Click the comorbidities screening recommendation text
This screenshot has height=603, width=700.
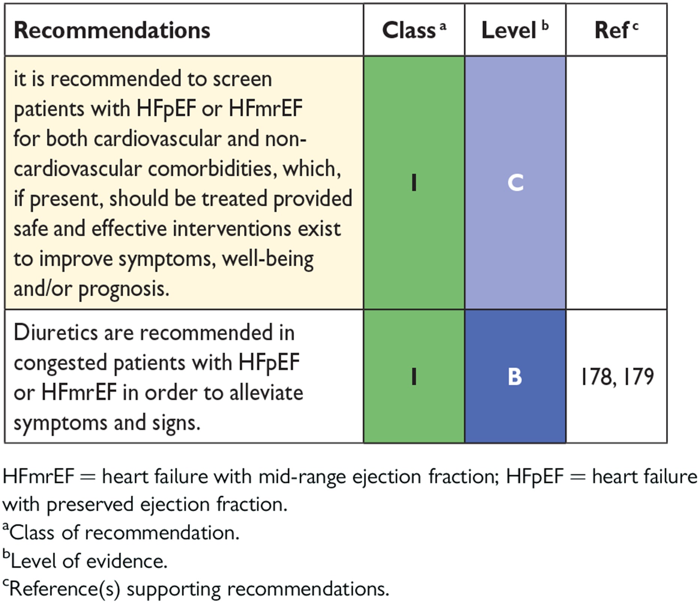coord(183,184)
